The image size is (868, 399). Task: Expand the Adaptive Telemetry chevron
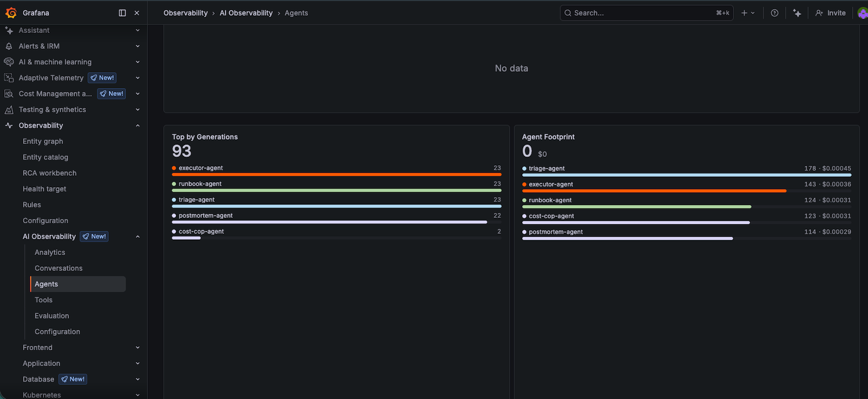(138, 78)
